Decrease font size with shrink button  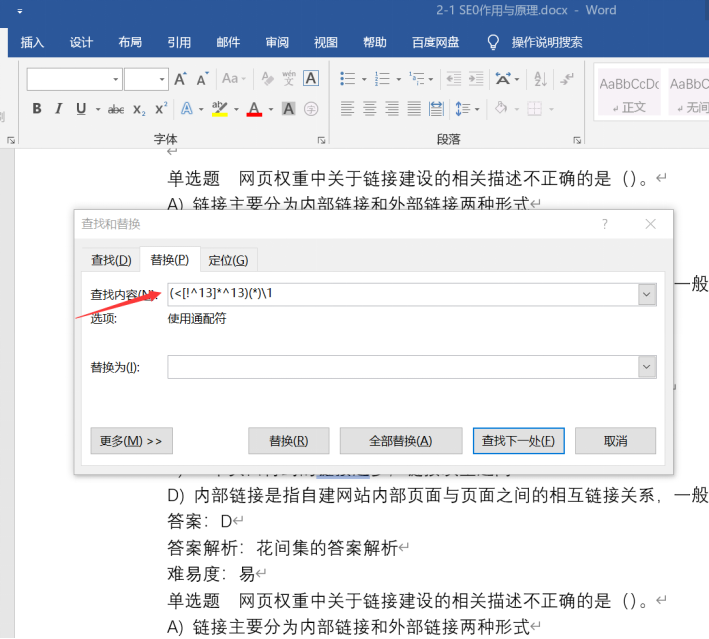pyautogui.click(x=203, y=79)
